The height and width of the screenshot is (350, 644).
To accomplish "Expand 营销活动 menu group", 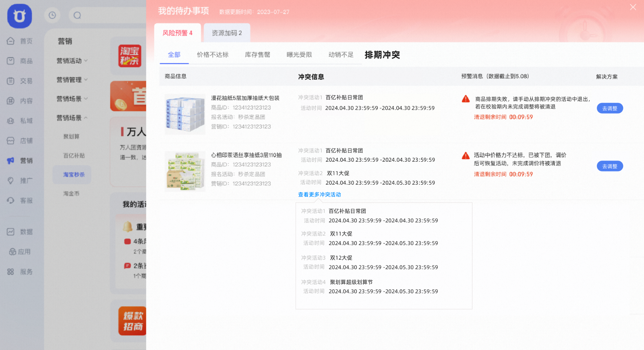I will point(72,61).
